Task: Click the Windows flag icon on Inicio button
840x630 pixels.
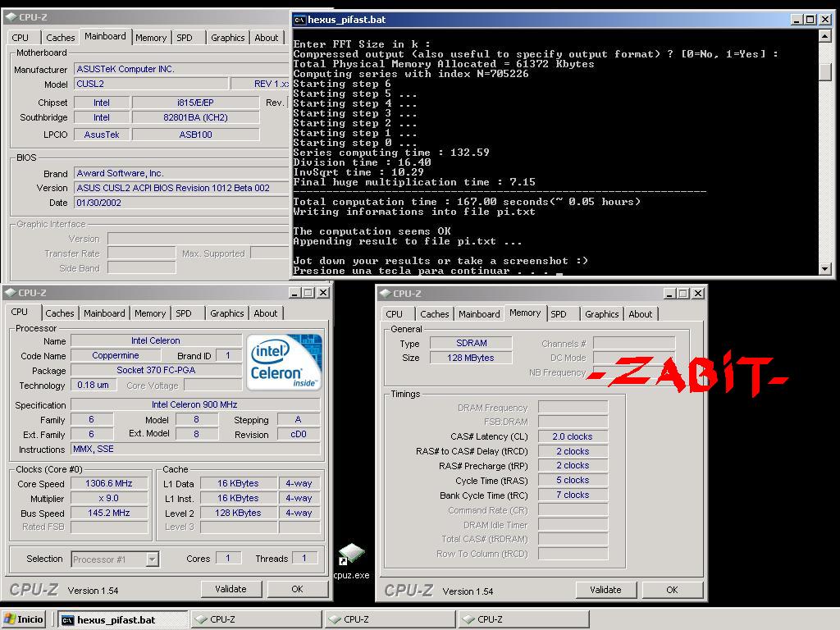Action: [10, 619]
